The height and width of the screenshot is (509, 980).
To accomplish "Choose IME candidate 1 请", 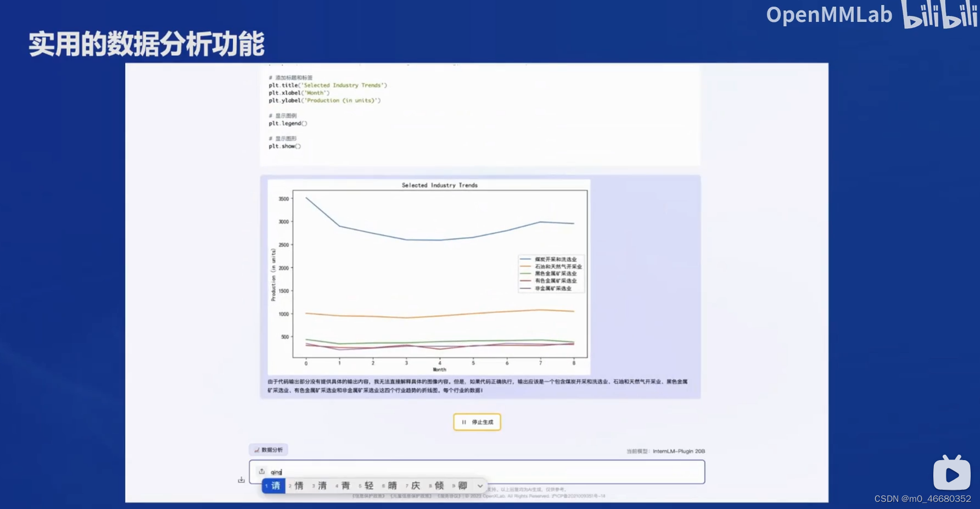I will (273, 486).
